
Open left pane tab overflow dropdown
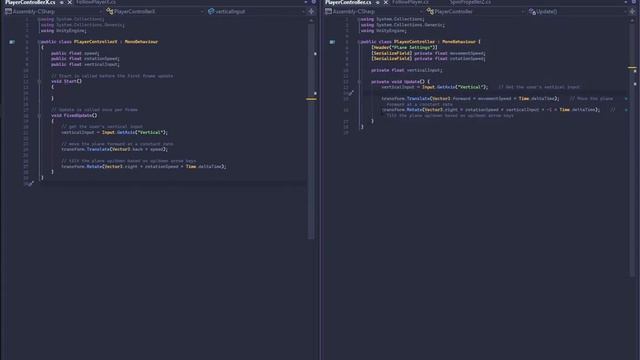tap(306, 2)
